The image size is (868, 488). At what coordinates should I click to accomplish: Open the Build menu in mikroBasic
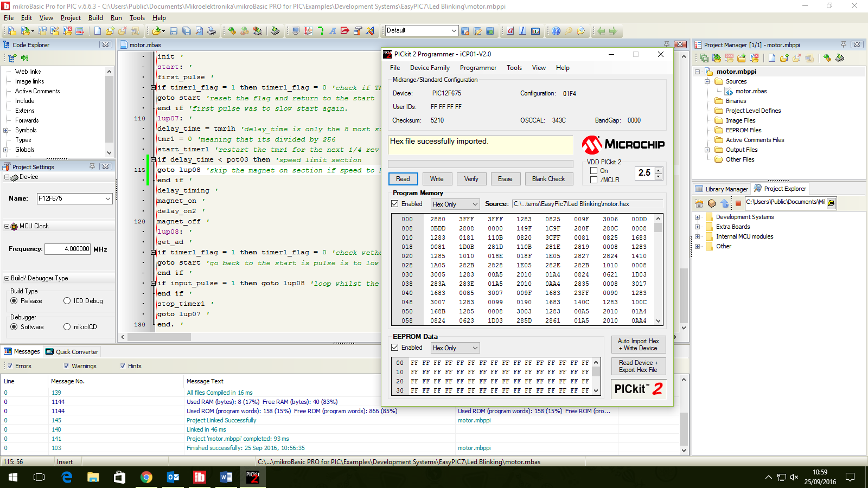(95, 18)
